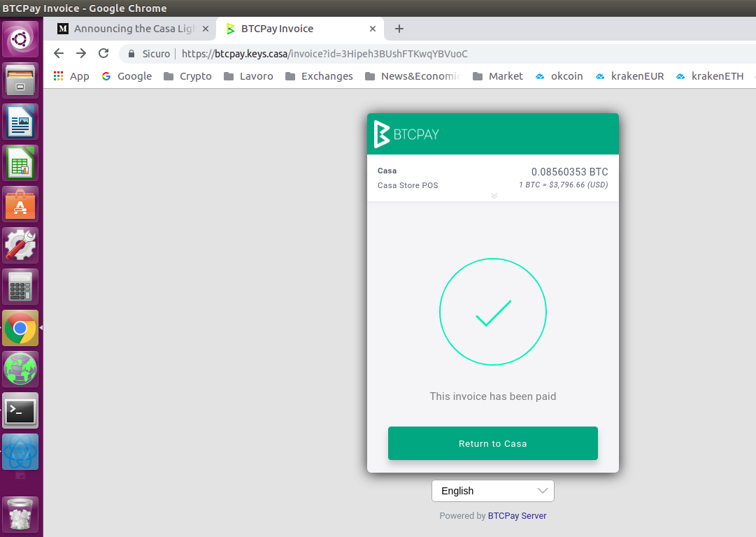Close the BTCPay Invoice tab
Screen dimensions: 756x537
coord(373,29)
